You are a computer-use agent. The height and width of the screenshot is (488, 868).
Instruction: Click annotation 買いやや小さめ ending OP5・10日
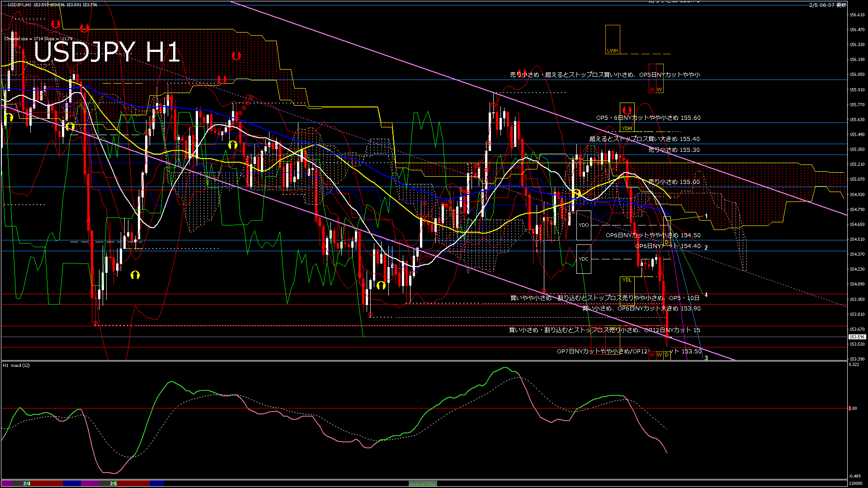[605, 298]
